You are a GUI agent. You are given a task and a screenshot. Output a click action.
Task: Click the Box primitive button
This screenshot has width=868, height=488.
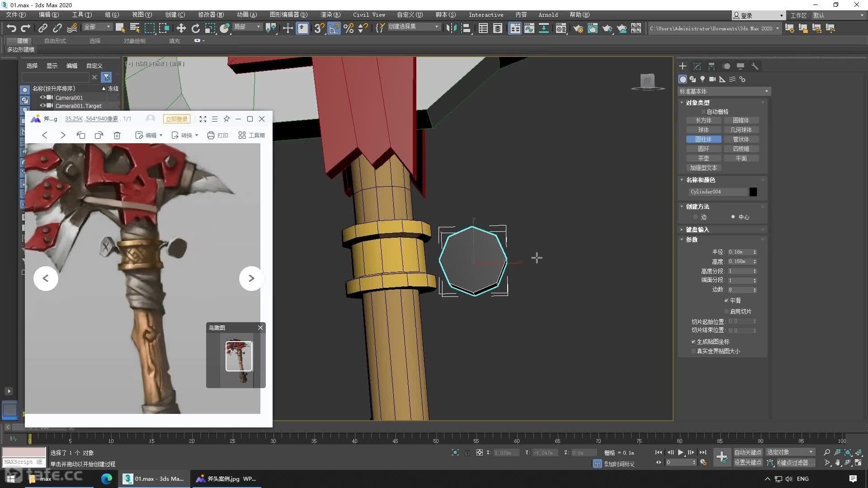tap(703, 120)
